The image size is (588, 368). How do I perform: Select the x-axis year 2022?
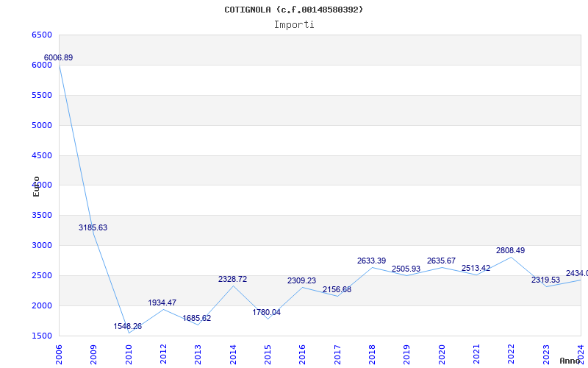[511, 355]
